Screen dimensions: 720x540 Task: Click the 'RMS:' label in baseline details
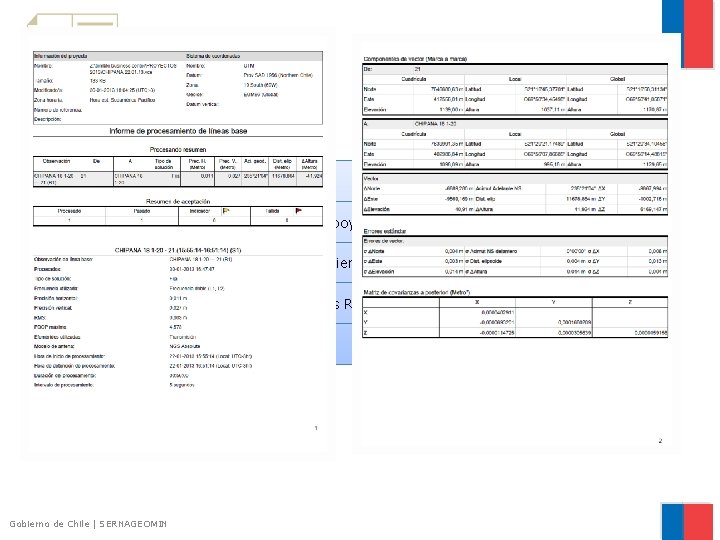[39, 317]
